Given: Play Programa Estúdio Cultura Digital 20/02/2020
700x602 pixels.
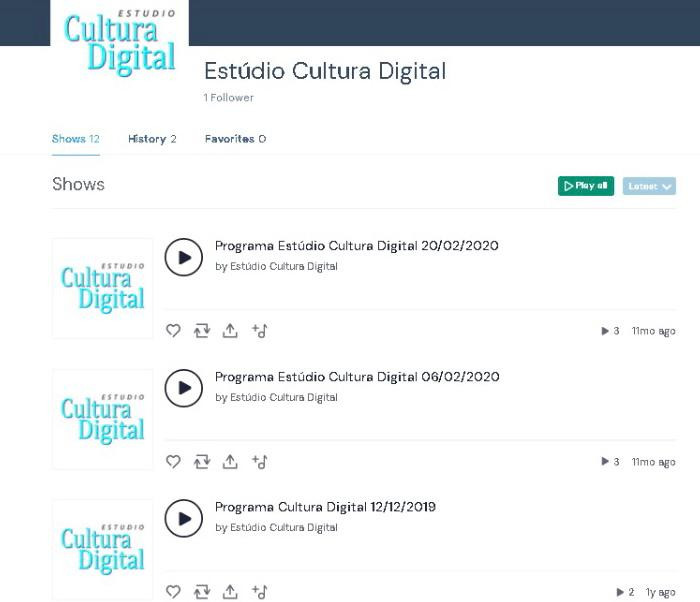Looking at the screenshot, I should click(183, 257).
